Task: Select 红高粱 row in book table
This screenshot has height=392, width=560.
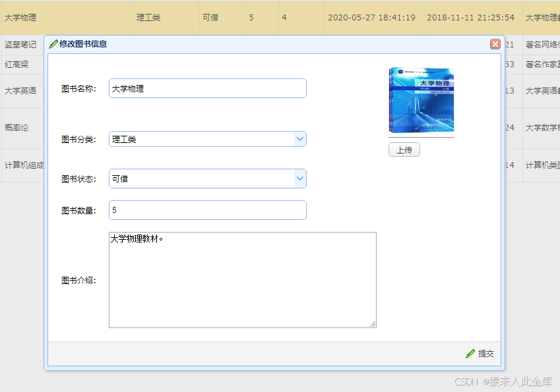Action: [16, 65]
